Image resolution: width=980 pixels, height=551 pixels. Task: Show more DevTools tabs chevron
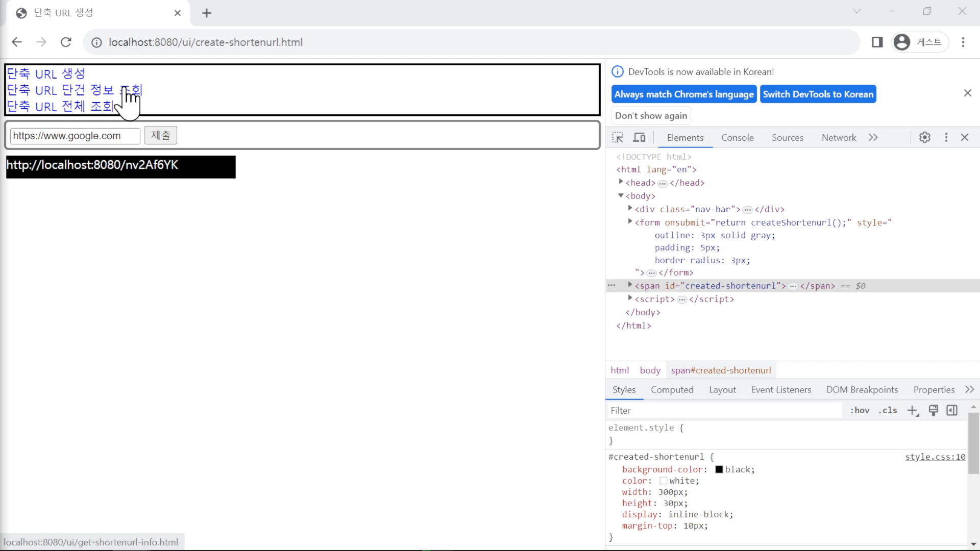873,137
